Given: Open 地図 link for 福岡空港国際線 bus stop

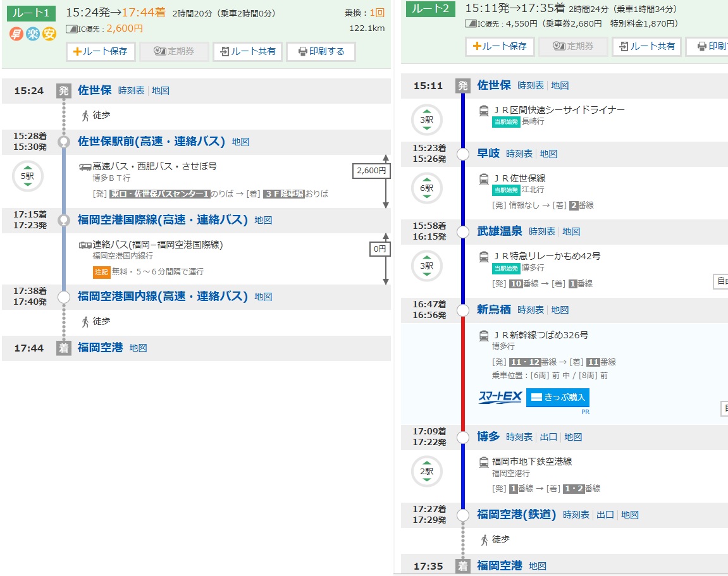Looking at the screenshot, I should coord(263,221).
